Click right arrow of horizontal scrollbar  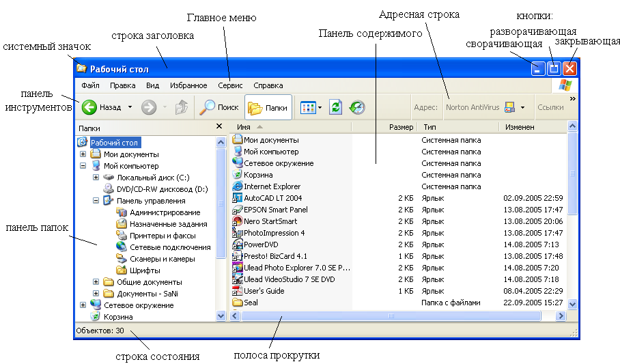click(x=561, y=316)
